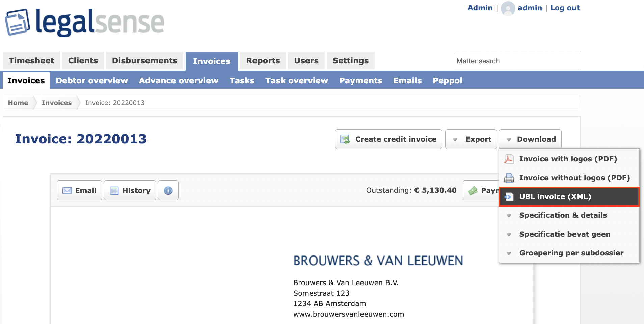The height and width of the screenshot is (324, 644).
Task: Open the Disbursements tab
Action: click(144, 61)
